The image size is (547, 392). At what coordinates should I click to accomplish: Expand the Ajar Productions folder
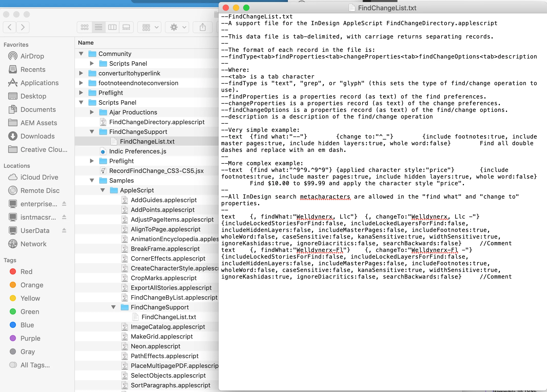(x=92, y=112)
